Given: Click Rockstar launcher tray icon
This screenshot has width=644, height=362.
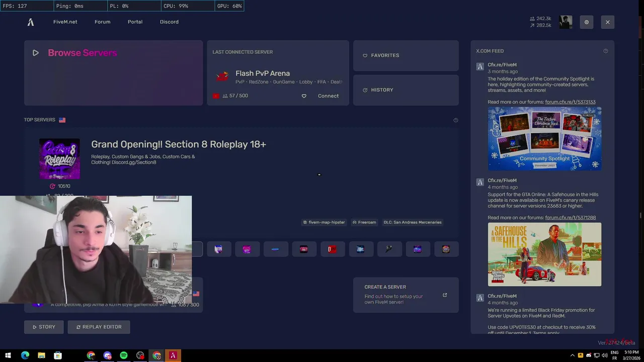Looking at the screenshot, I should coord(581,355).
